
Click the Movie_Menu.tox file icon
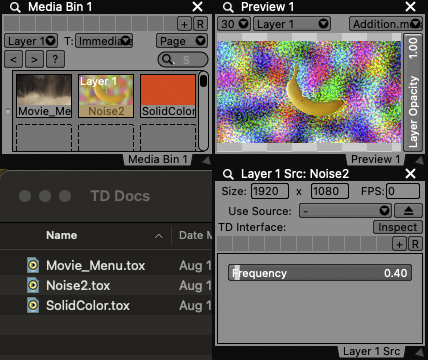click(x=33, y=265)
